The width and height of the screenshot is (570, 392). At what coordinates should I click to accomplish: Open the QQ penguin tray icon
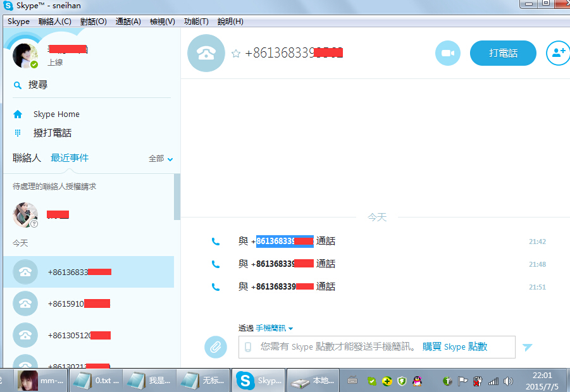pos(417,381)
